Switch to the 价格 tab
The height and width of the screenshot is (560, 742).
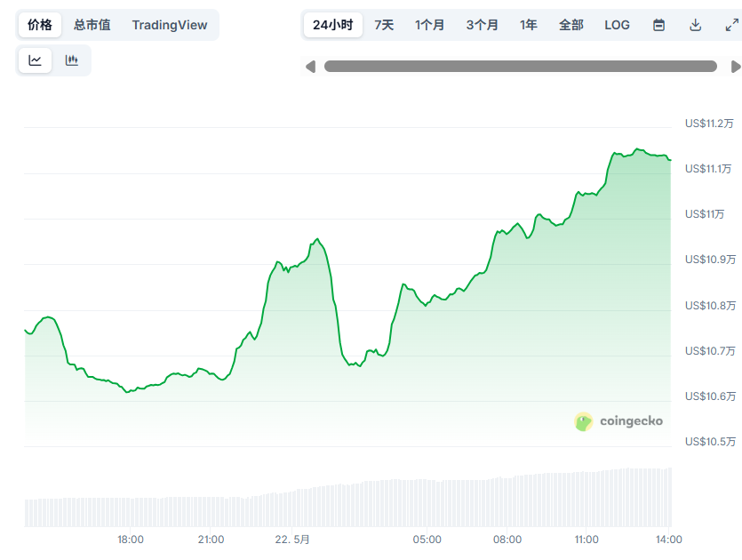click(40, 25)
